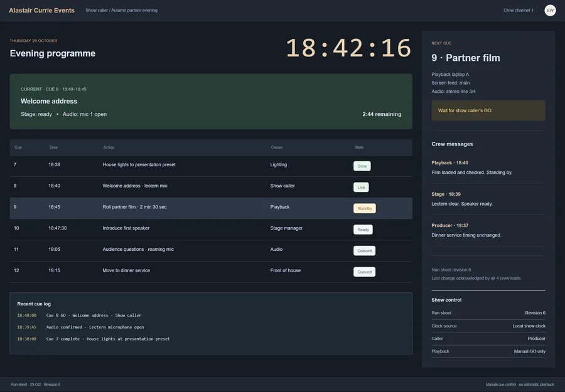Click the Screen feed: main detail
Screen dimensions: 565x392
click(450, 83)
